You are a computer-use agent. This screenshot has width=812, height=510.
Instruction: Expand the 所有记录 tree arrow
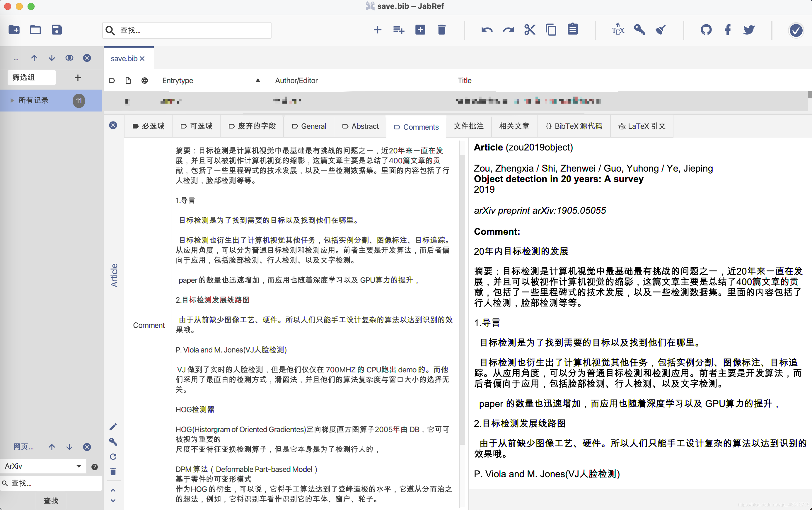12,100
